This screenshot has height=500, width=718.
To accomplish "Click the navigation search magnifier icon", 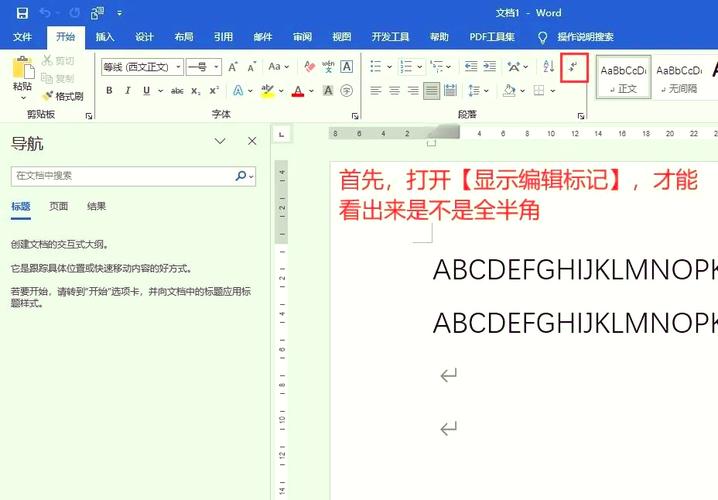I will [x=240, y=176].
